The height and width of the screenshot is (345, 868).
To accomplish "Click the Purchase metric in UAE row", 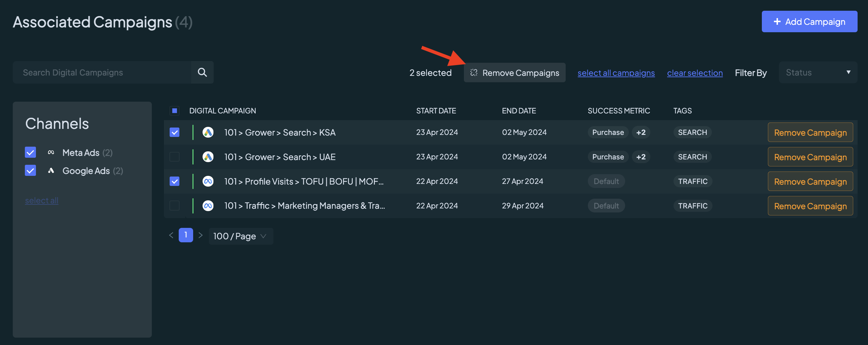I will tap(608, 157).
